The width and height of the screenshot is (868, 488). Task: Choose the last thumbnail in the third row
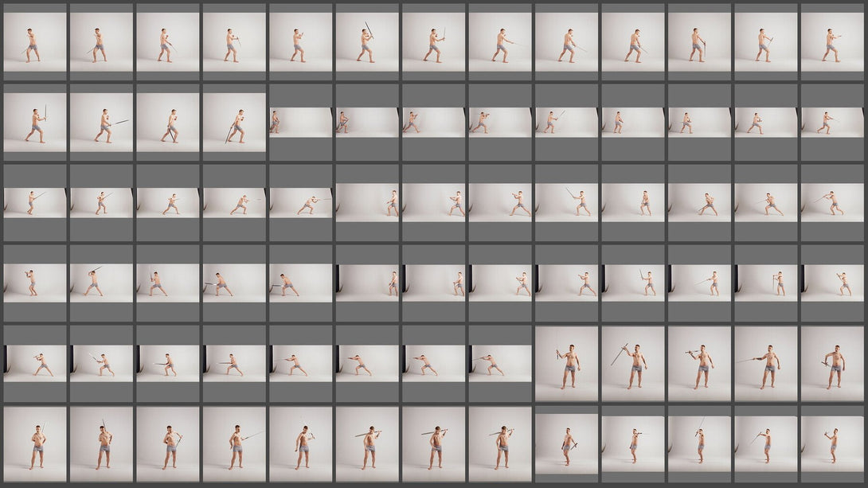pos(832,202)
